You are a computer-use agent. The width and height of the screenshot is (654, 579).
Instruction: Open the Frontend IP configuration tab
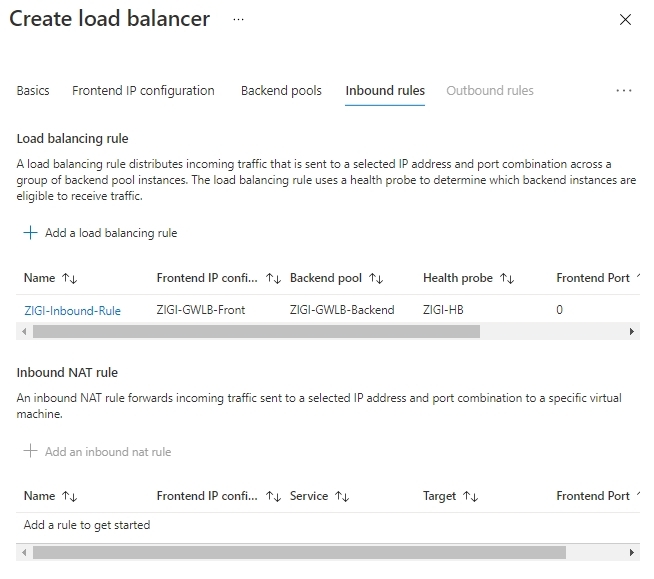tap(143, 91)
